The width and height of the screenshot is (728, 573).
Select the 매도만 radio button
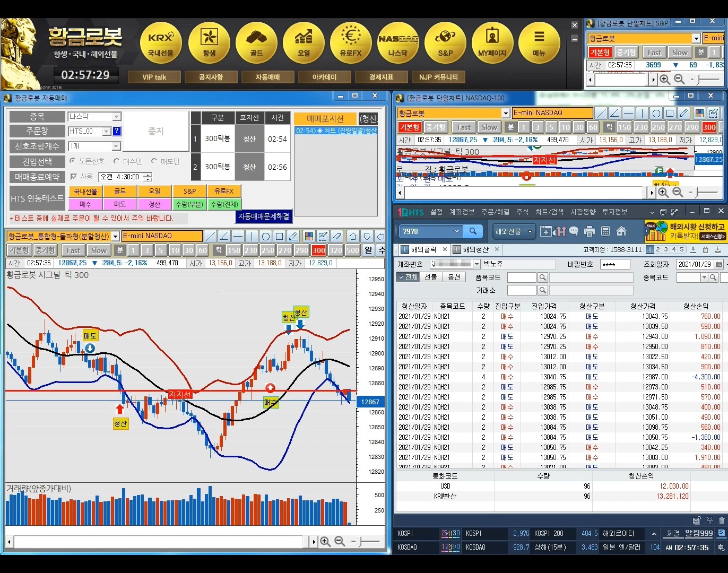pos(154,161)
